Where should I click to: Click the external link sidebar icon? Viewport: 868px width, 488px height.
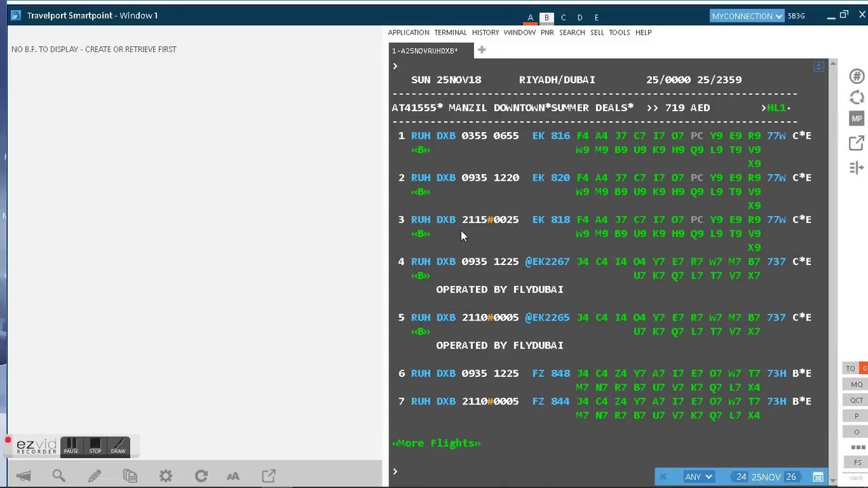click(x=856, y=143)
